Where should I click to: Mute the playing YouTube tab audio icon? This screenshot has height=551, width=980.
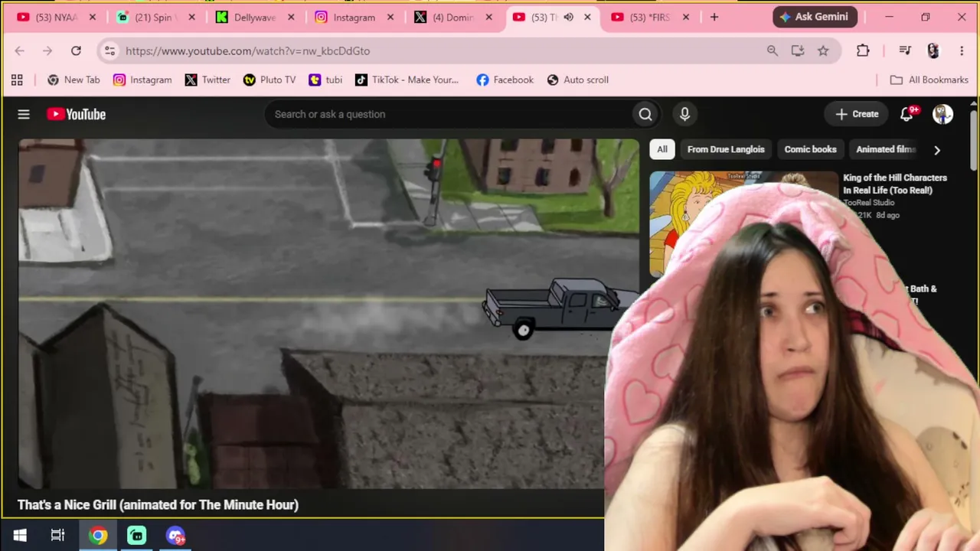click(568, 17)
